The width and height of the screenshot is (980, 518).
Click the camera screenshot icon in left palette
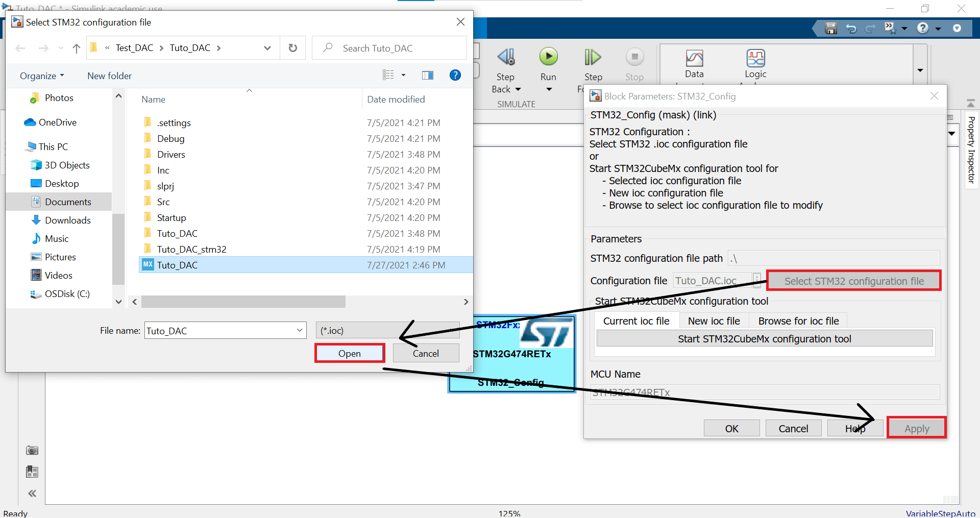(32, 450)
